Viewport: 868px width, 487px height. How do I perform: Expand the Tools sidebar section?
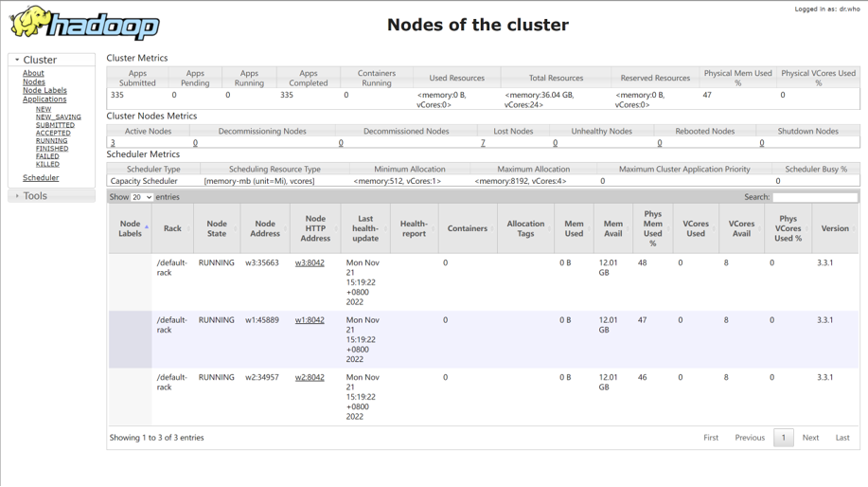[x=51, y=196]
